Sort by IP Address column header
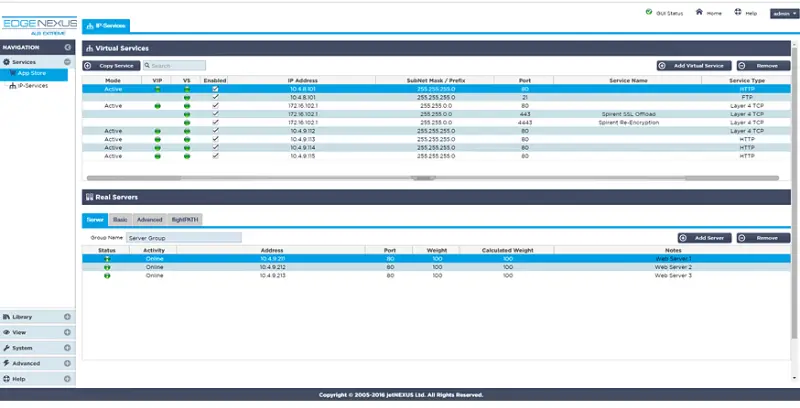The height and width of the screenshot is (408, 800). point(303,81)
